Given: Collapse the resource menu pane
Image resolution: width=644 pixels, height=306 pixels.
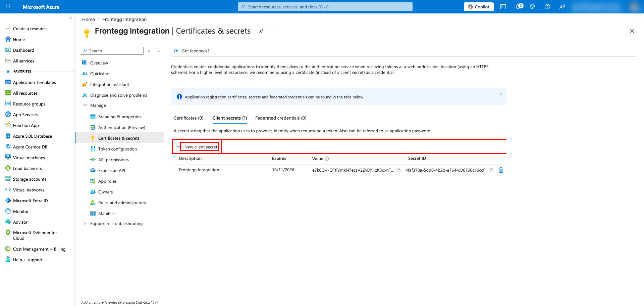Looking at the screenshot, I should point(159,51).
